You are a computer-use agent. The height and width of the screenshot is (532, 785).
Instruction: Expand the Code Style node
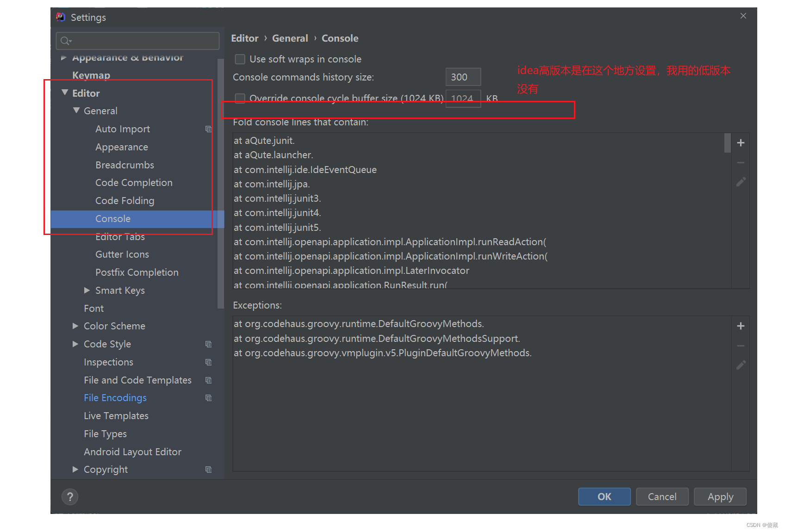75,344
